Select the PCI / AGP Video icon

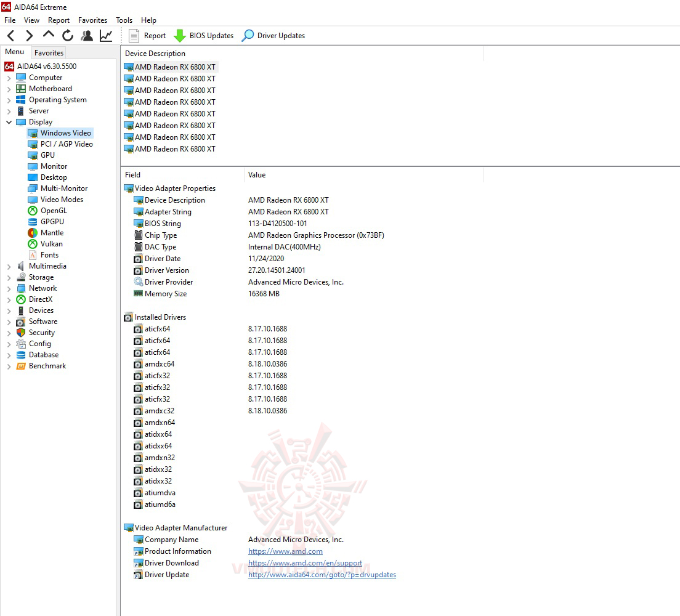coord(33,144)
